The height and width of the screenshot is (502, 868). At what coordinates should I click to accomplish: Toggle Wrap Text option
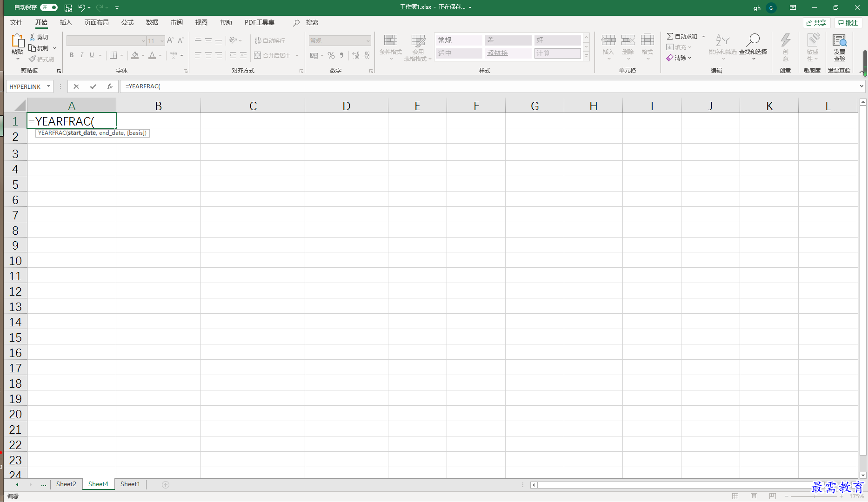[270, 40]
